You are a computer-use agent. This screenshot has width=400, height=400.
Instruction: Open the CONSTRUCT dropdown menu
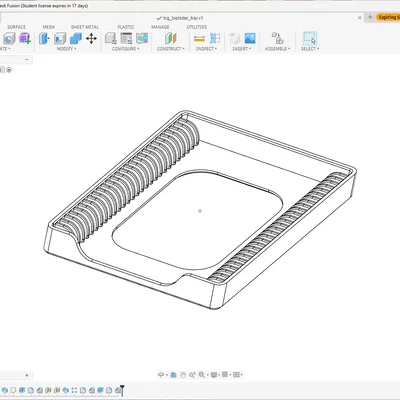[171, 49]
